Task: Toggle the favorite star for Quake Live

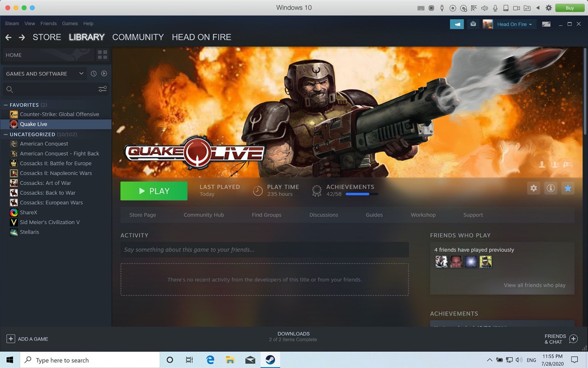Action: [568, 188]
